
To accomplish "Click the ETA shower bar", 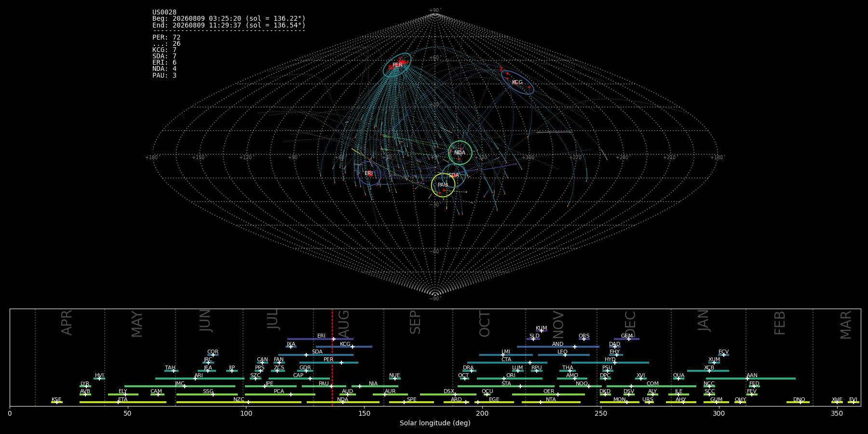I will pyautogui.click(x=123, y=402).
